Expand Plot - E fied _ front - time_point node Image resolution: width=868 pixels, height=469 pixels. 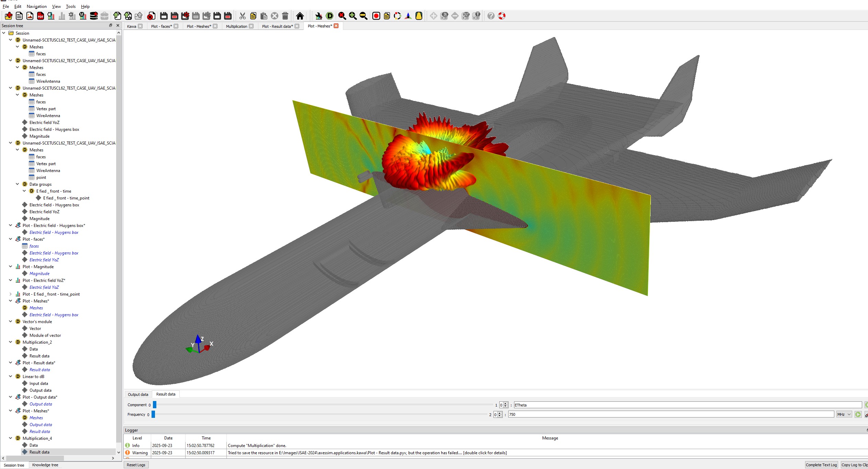[11, 294]
